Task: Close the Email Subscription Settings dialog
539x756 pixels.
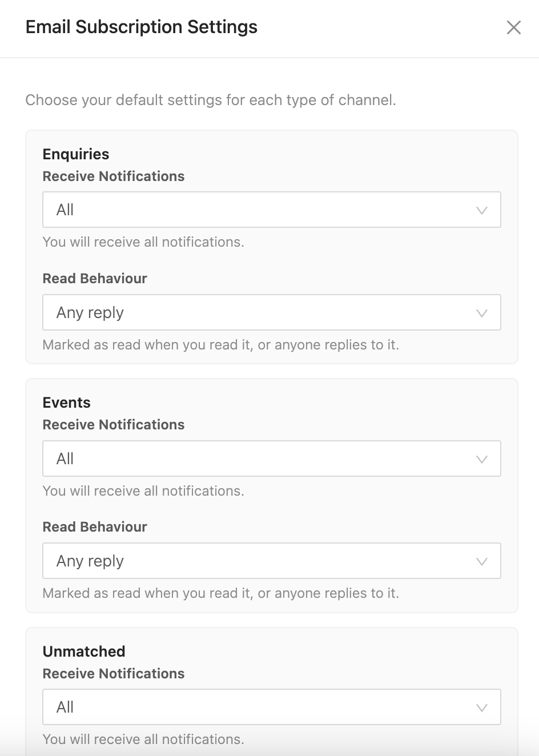Action: coord(514,27)
